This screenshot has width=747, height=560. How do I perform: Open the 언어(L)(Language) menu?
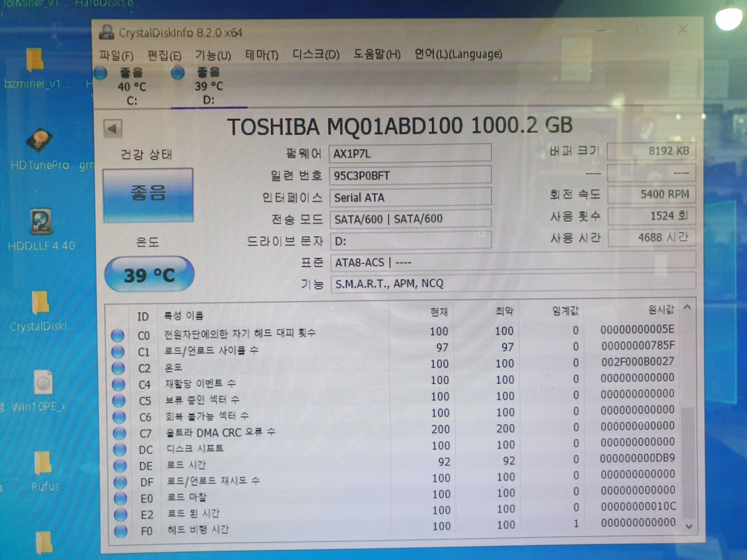point(458,54)
